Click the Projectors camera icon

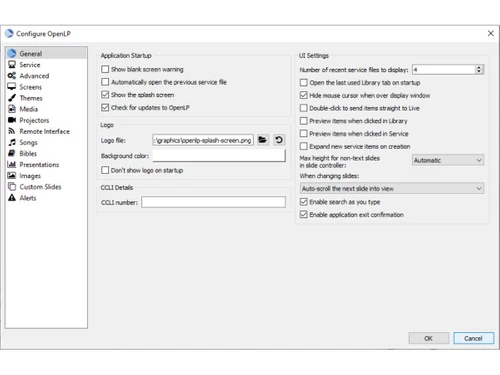click(x=12, y=120)
